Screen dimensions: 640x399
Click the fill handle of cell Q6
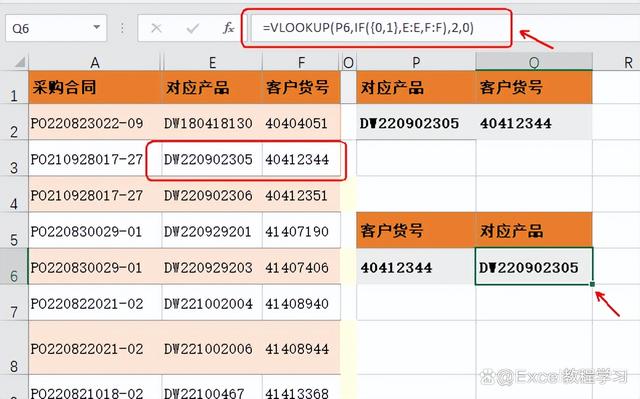click(x=592, y=284)
